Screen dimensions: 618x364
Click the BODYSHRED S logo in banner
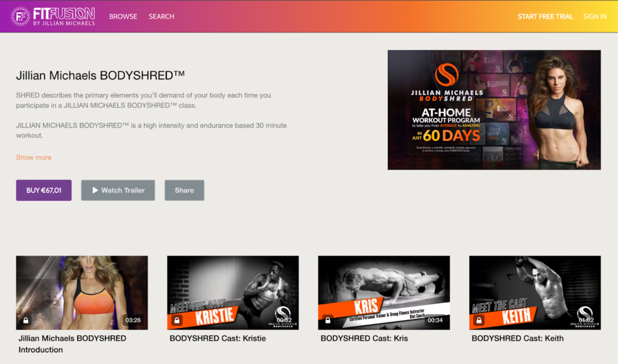point(446,75)
